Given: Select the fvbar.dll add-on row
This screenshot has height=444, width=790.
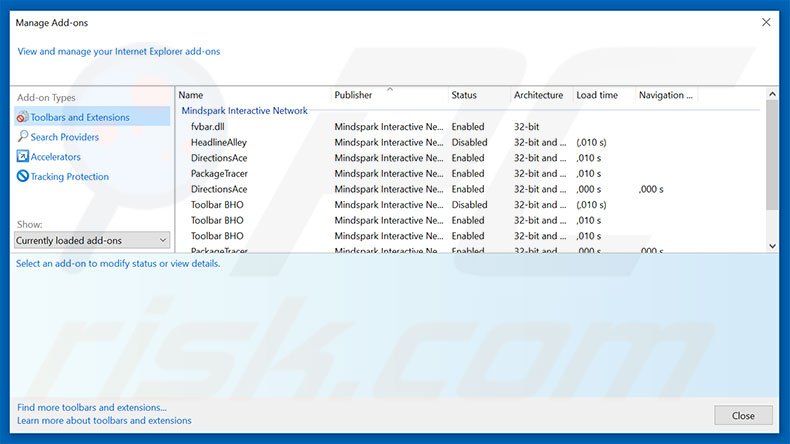Looking at the screenshot, I should (210, 127).
